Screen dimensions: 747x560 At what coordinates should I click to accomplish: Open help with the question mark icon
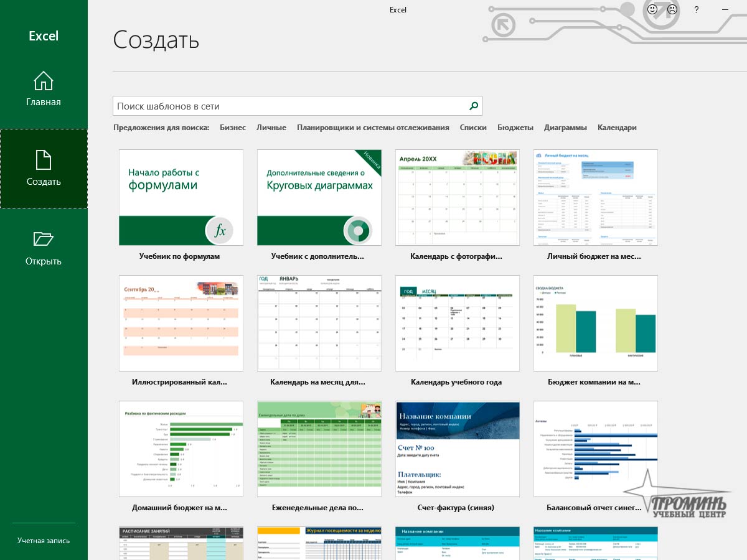click(x=697, y=9)
